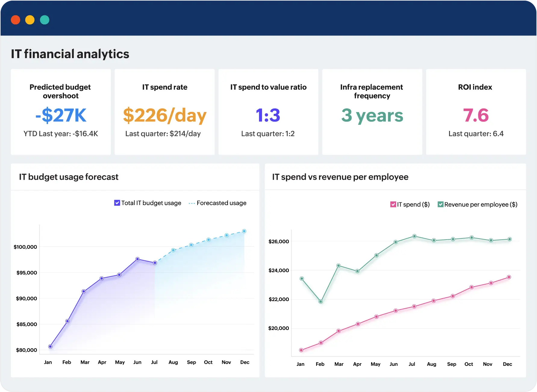This screenshot has height=392, width=537.
Task: Select December forecasted usage data point
Action: pyautogui.click(x=244, y=231)
